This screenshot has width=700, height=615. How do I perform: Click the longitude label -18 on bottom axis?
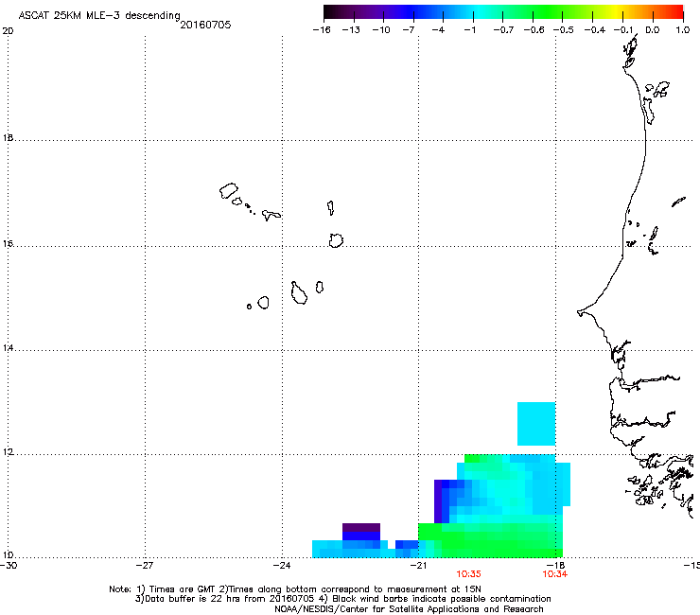(556, 565)
